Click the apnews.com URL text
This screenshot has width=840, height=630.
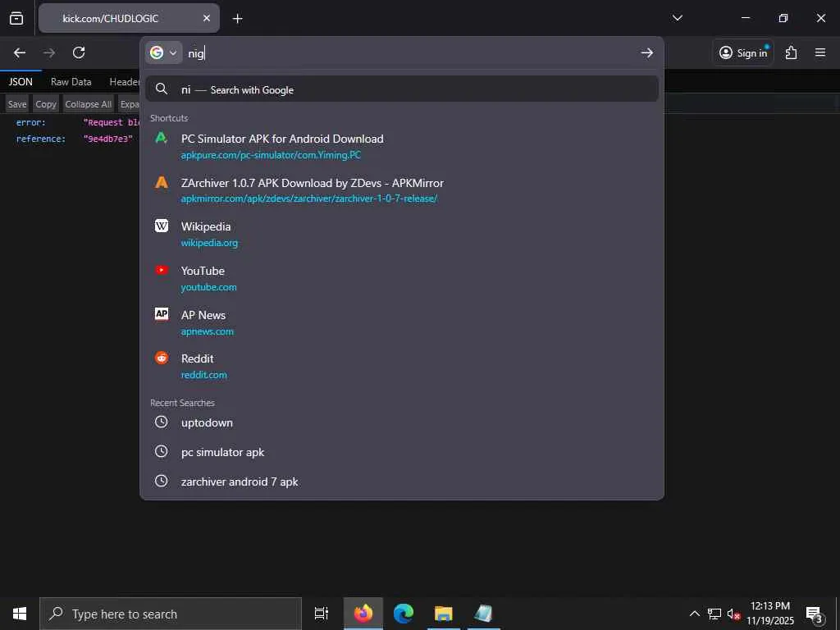[207, 331]
